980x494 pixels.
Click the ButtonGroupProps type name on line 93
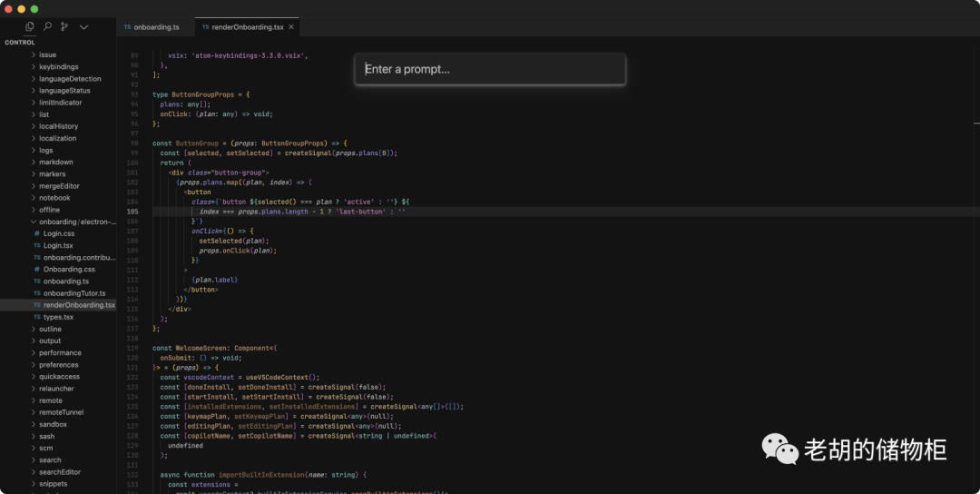[x=202, y=94]
